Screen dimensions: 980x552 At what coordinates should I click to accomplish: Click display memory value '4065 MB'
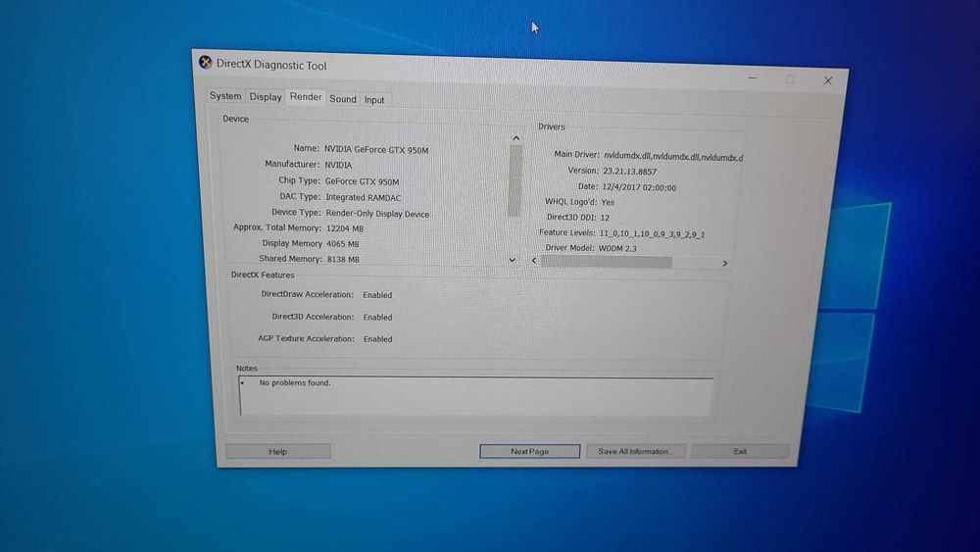point(342,244)
